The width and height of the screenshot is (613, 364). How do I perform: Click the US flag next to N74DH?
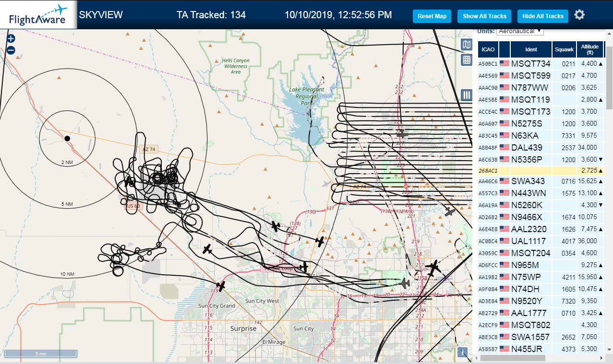(504, 289)
